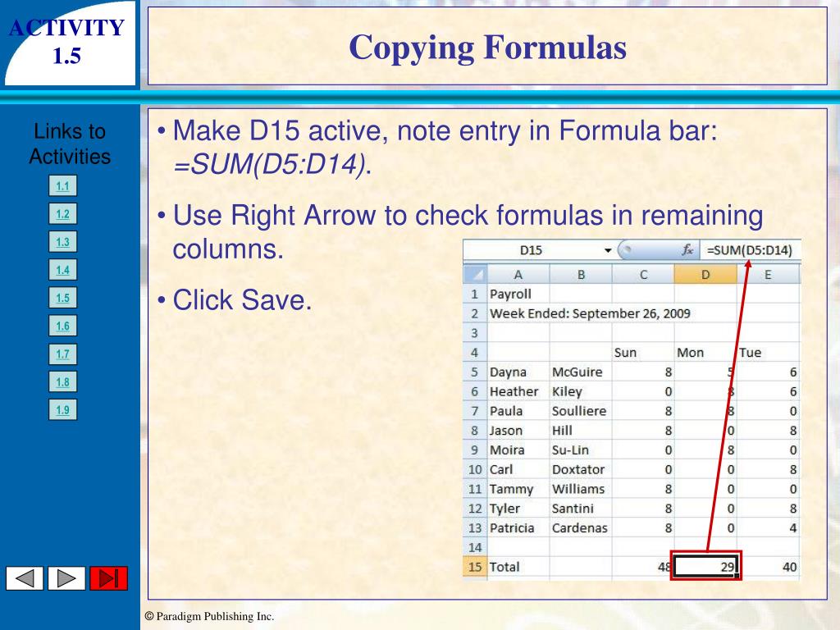This screenshot has height=630, width=840.
Task: Select column B header
Action: coord(581,275)
